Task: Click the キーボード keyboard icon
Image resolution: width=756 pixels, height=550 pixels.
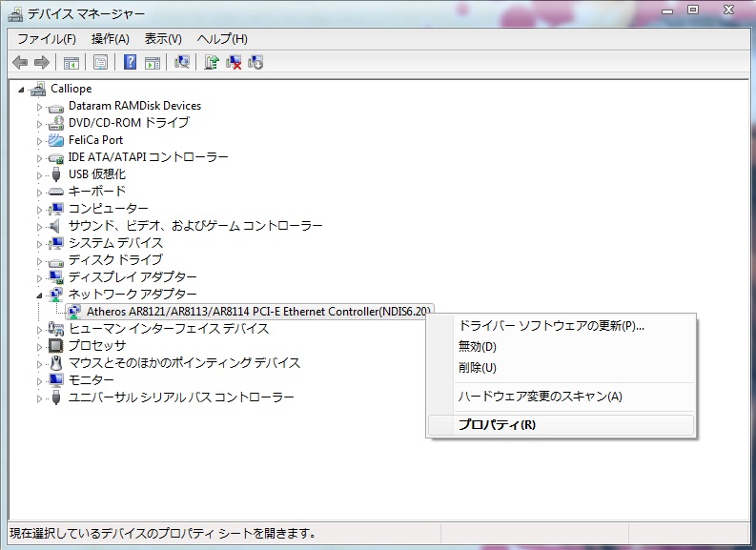Action: click(56, 192)
